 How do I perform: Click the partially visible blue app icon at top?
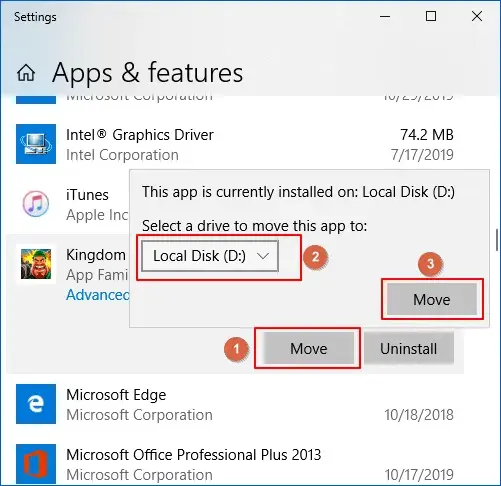pyautogui.click(x=36, y=100)
